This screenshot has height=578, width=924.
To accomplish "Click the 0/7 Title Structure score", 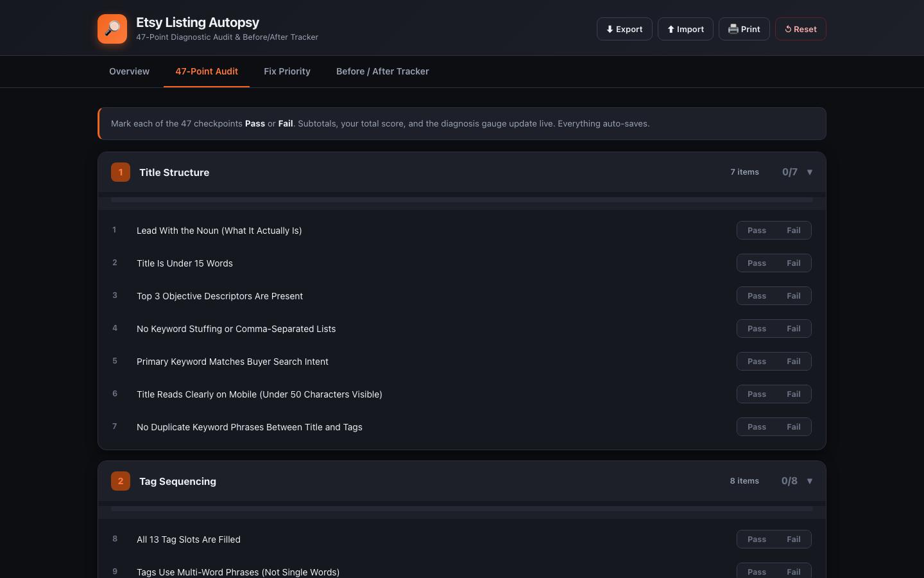I will click(x=790, y=172).
